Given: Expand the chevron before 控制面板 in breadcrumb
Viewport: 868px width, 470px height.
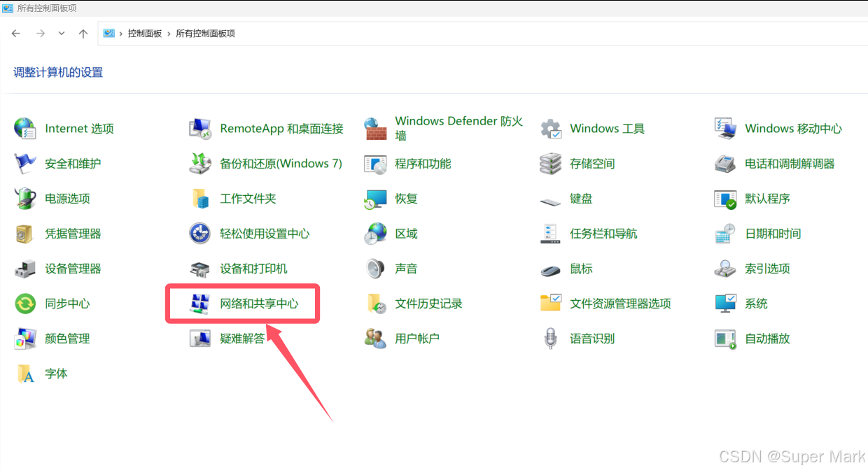Looking at the screenshot, I should pos(121,34).
